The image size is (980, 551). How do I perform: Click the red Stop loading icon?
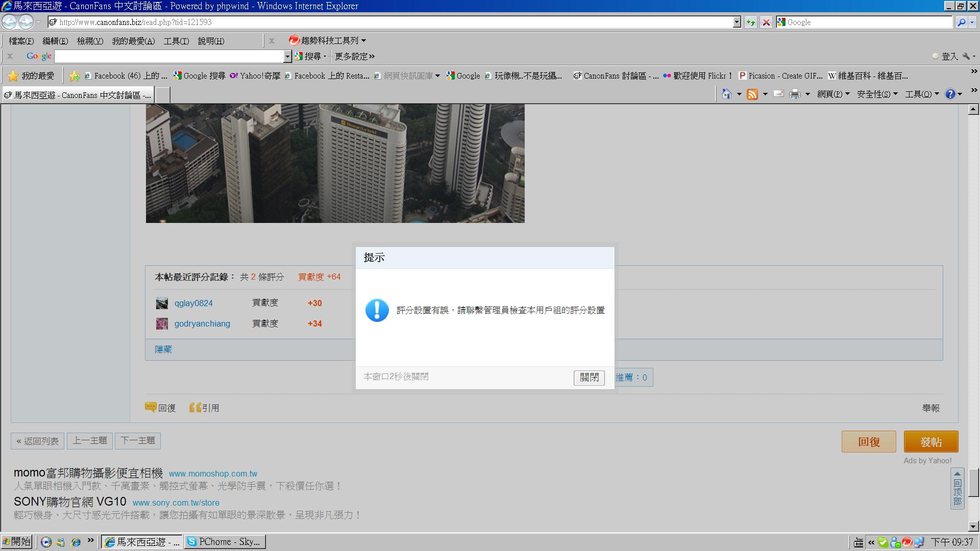766,22
